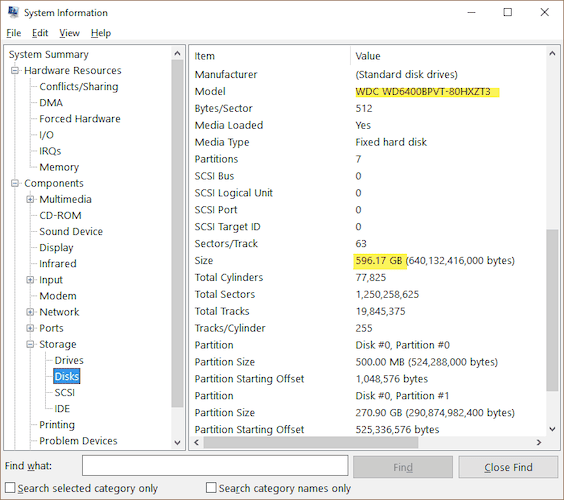Select the IRQs tree item
This screenshot has height=500, width=564.
[x=50, y=151]
